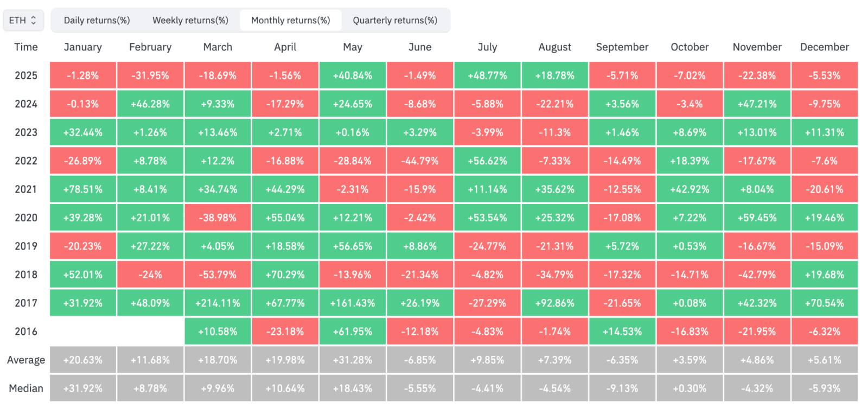
Task: Click the 2025 row label
Action: point(26,76)
